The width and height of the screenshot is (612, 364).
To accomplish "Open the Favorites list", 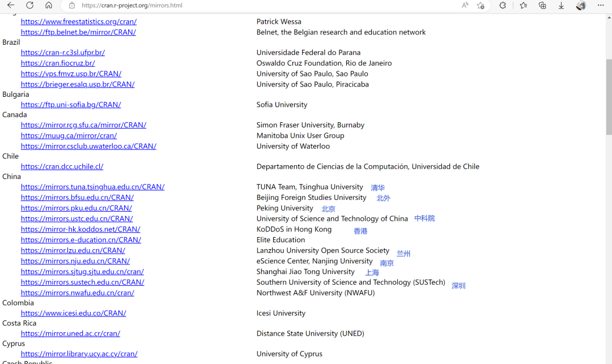I will point(524,6).
